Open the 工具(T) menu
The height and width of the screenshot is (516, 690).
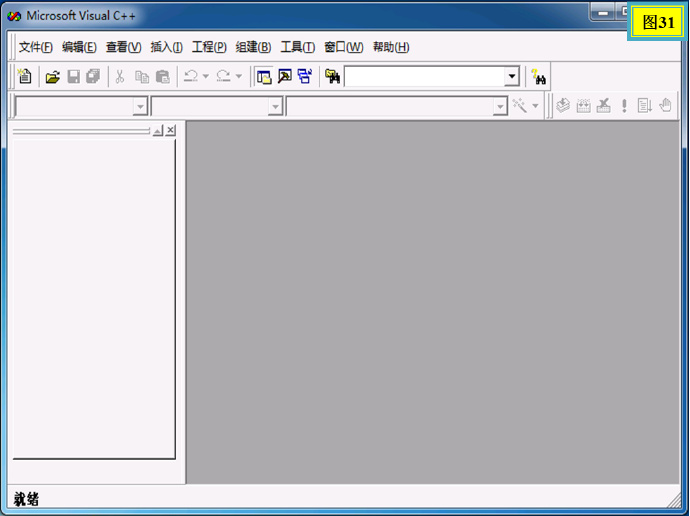(297, 47)
